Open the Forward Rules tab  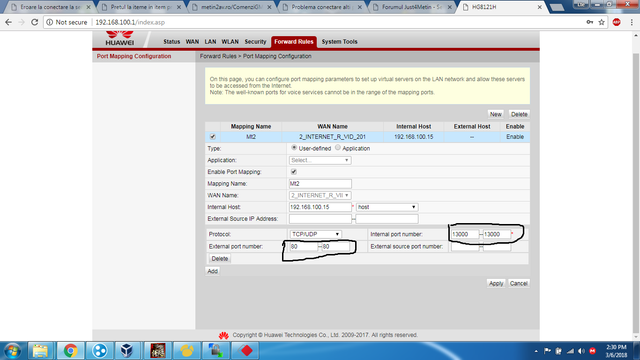[293, 42]
